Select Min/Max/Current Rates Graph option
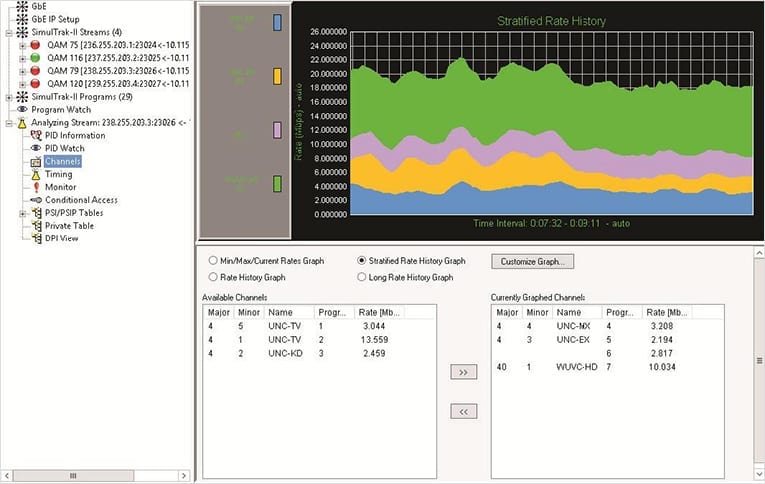The image size is (765, 484). point(213,261)
